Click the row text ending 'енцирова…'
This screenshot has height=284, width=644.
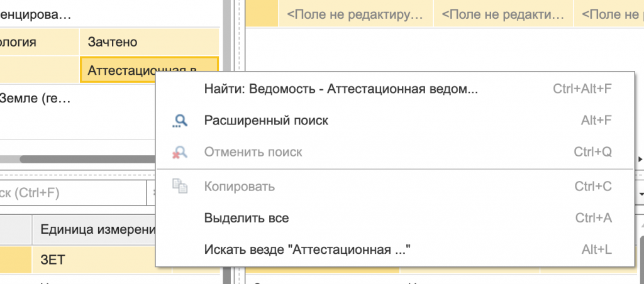[38, 13]
